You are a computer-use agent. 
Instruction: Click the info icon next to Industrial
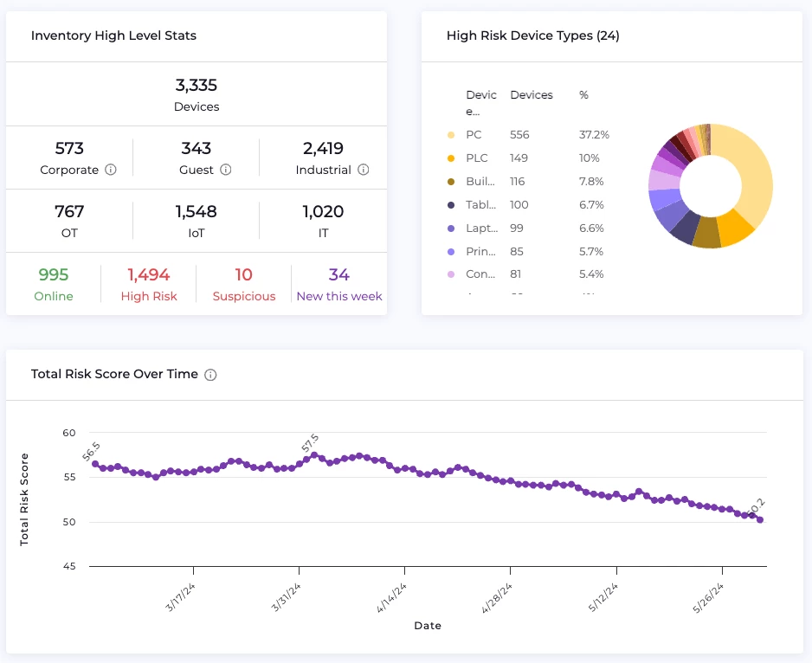[364, 170]
